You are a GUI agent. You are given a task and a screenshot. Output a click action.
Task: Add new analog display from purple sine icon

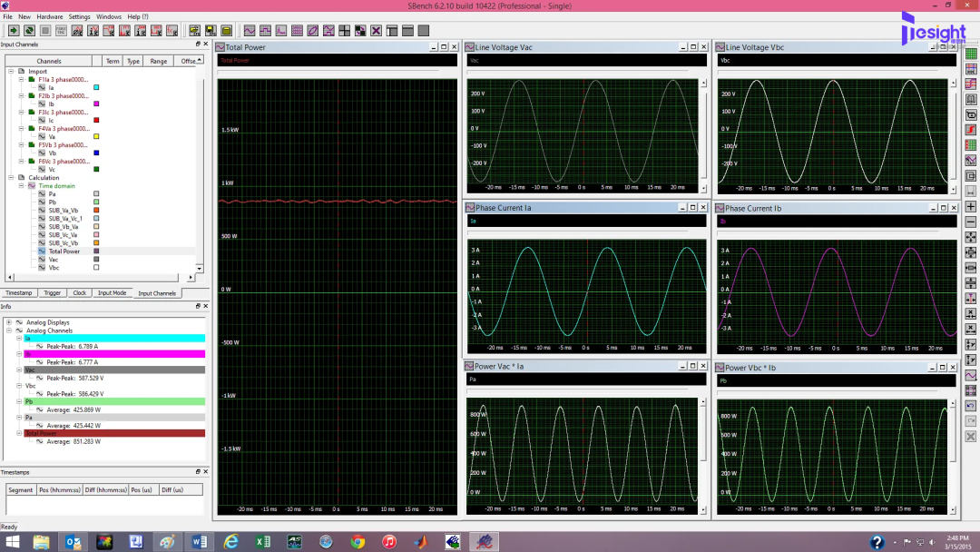pyautogui.click(x=250, y=30)
